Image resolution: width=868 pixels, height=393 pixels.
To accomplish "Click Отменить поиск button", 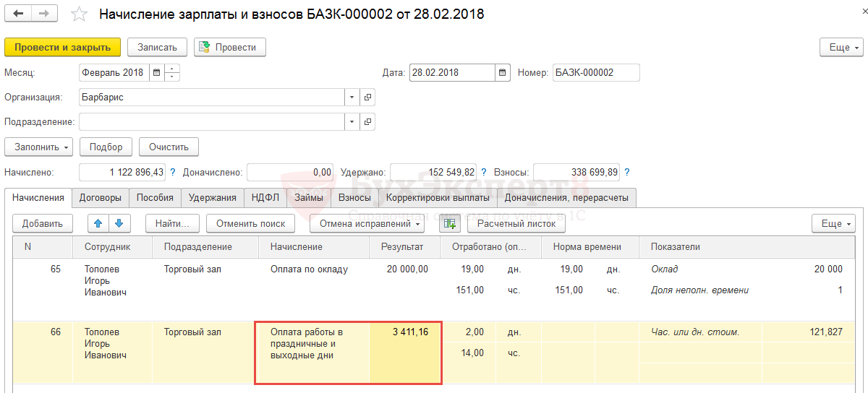I will coord(251,223).
